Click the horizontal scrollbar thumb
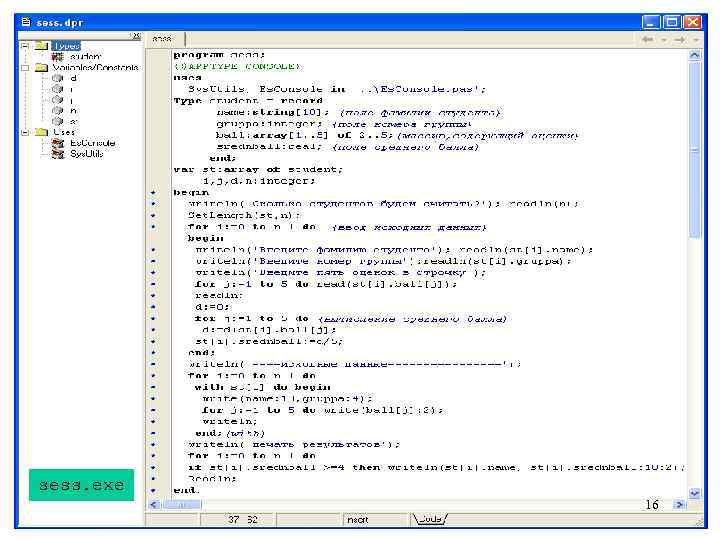Screen dimensions: 720x540 point(182,505)
